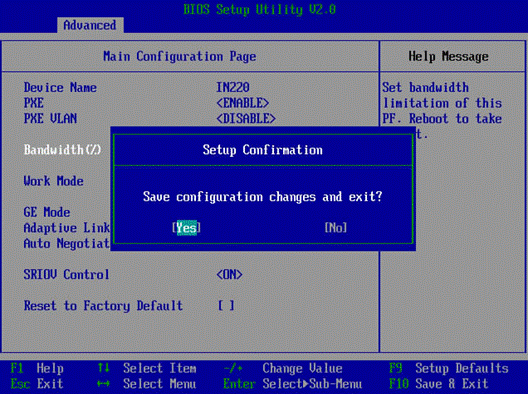Viewport: 528px width, 394px height.
Task: Select the Auto Negotiation item
Action: tap(67, 243)
